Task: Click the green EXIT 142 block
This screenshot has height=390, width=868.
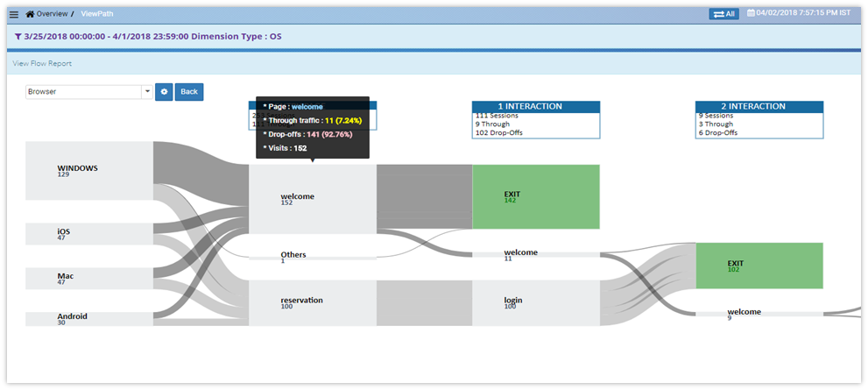Action: (535, 196)
